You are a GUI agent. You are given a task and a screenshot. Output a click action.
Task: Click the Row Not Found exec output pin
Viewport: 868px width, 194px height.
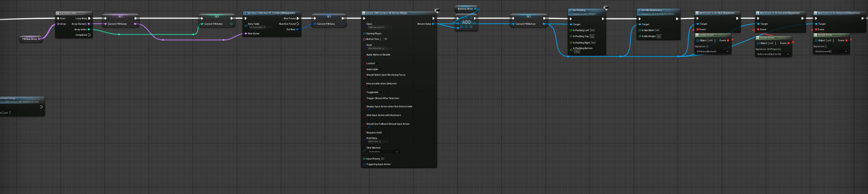point(298,24)
